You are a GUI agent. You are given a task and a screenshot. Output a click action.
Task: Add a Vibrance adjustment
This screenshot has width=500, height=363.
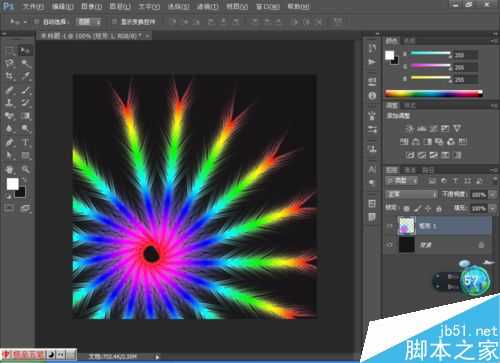click(457, 128)
